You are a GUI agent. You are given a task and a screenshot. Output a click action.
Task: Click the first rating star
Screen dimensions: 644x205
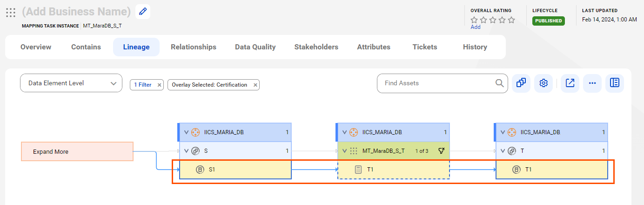[474, 20]
